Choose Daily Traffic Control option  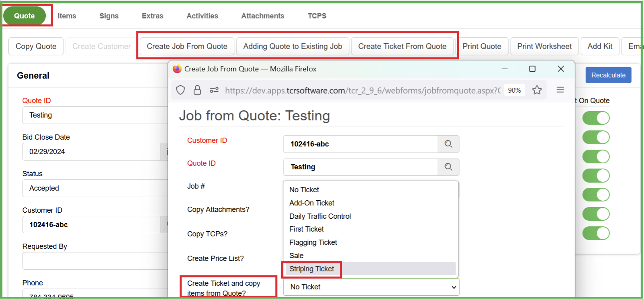320,216
